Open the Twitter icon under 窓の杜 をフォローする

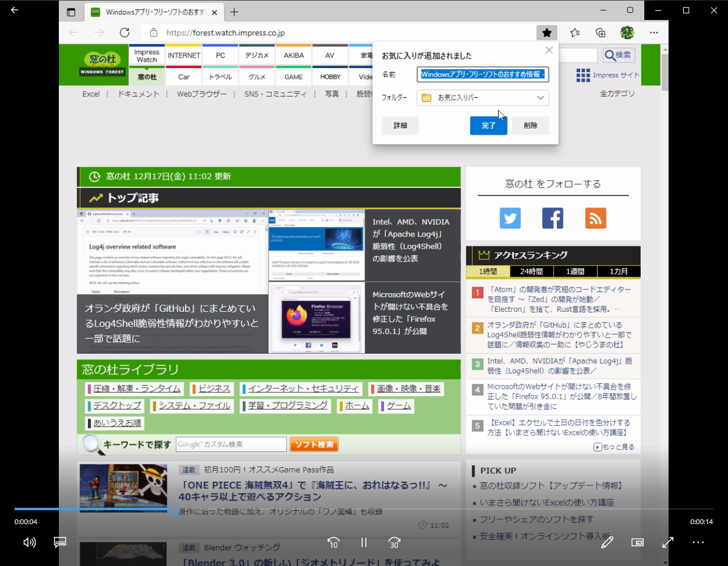(x=510, y=218)
